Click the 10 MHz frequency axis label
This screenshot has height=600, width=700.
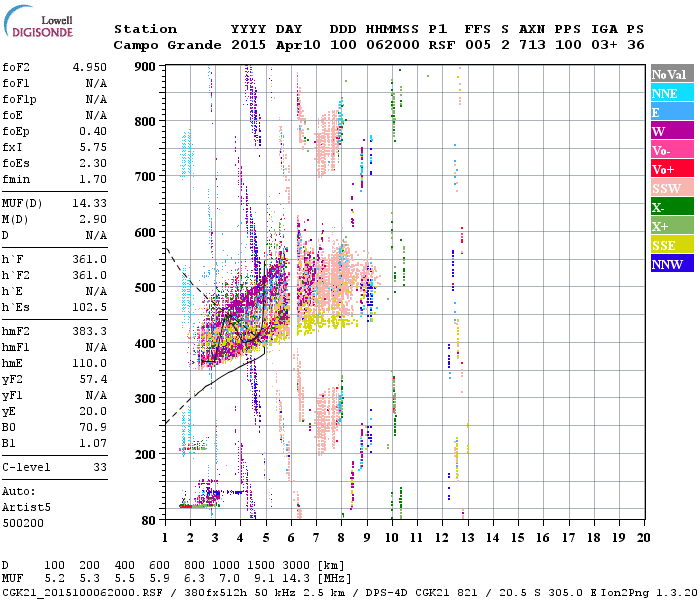point(392,538)
